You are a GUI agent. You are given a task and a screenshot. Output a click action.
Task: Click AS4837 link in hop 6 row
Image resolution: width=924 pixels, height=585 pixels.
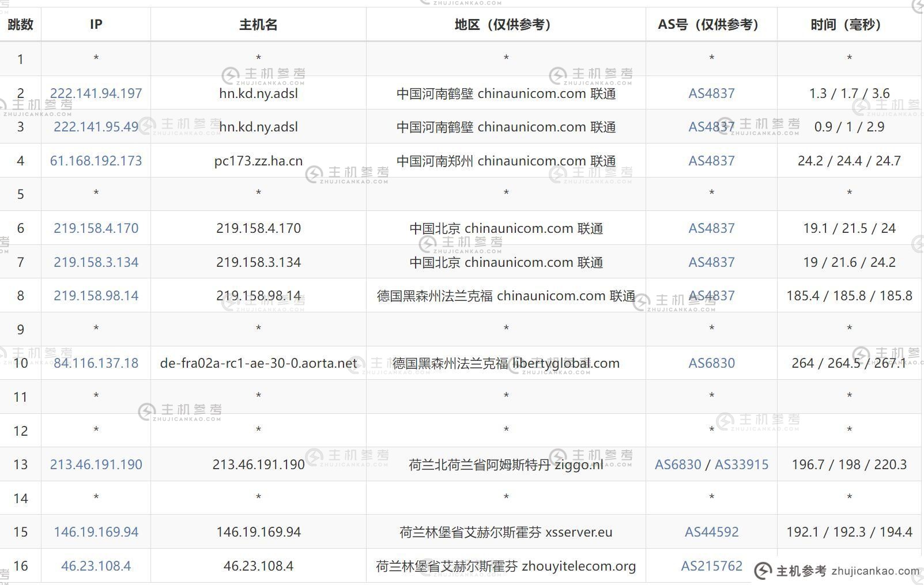pos(711,228)
